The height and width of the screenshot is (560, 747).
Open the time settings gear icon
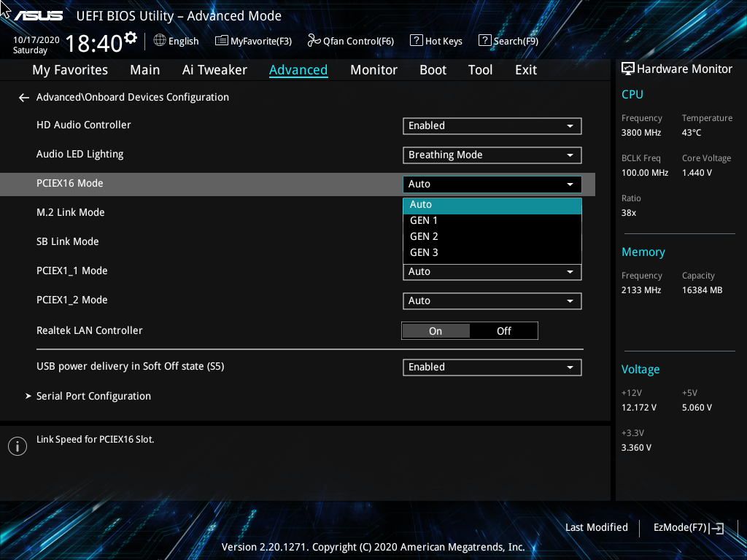(130, 37)
